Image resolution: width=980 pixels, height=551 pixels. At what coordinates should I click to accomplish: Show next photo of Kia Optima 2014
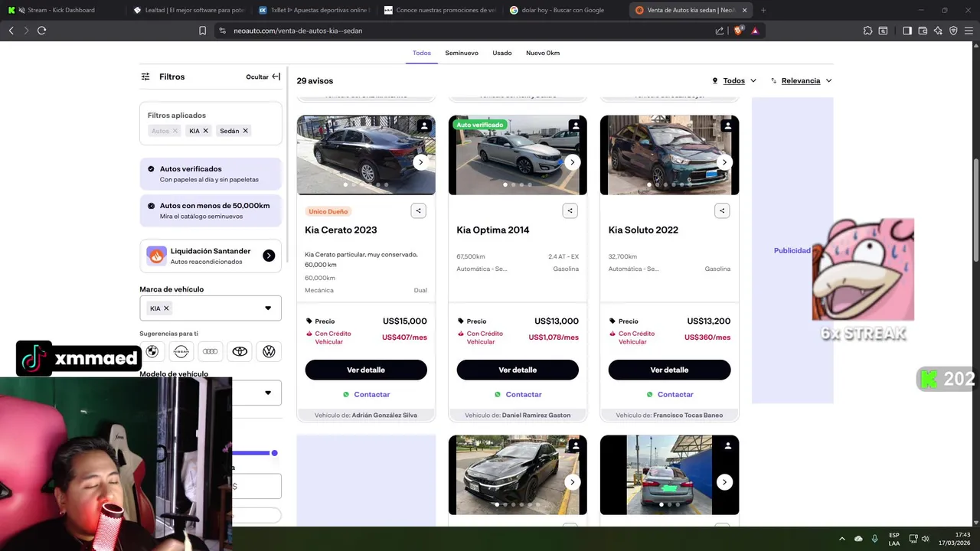tap(572, 162)
